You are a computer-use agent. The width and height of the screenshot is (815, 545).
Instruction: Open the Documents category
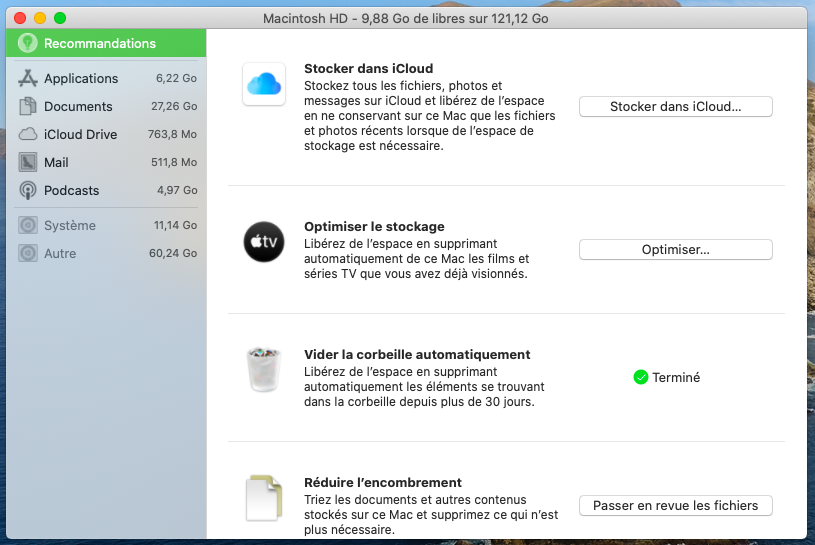click(x=106, y=107)
